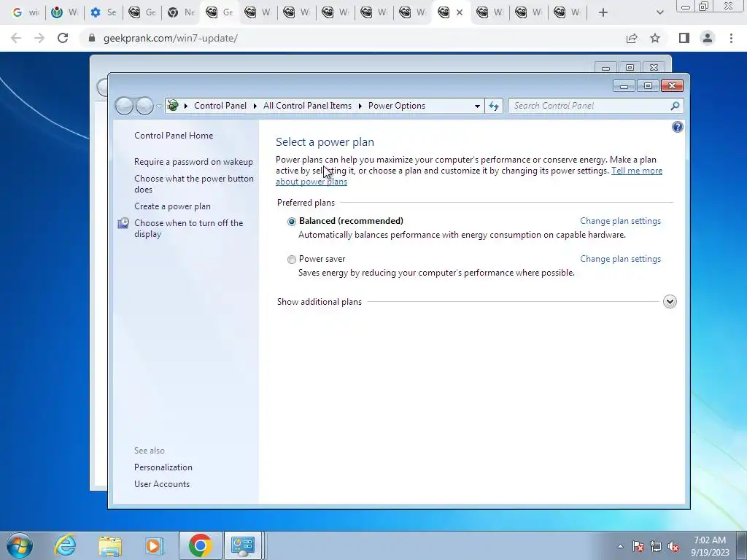Close the active Chrome tab
Screen dimensions: 747x560
coord(460,12)
